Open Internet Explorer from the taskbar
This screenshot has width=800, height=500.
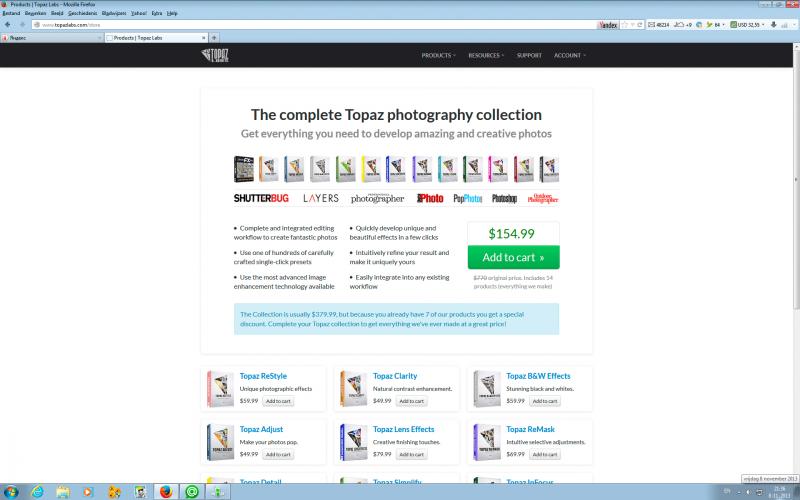tap(37, 492)
